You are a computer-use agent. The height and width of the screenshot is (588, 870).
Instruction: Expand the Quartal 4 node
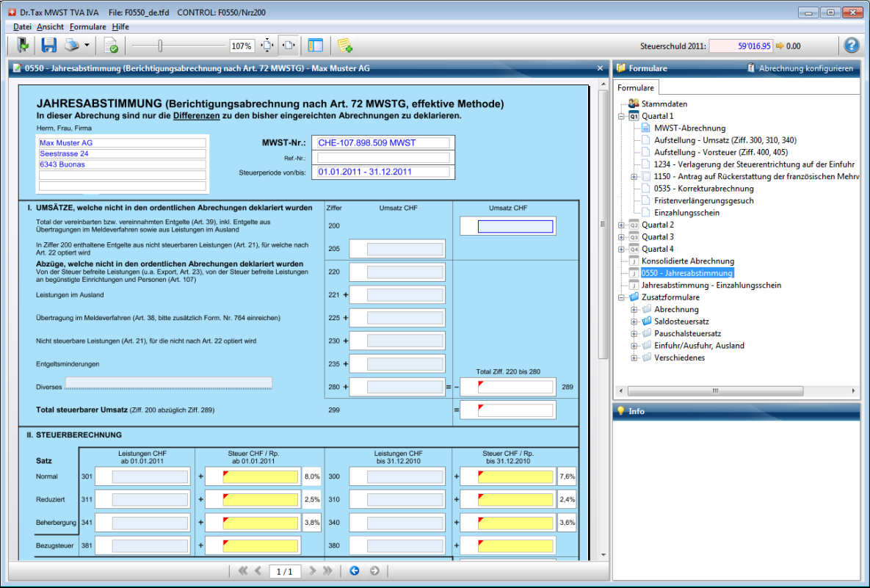(621, 250)
